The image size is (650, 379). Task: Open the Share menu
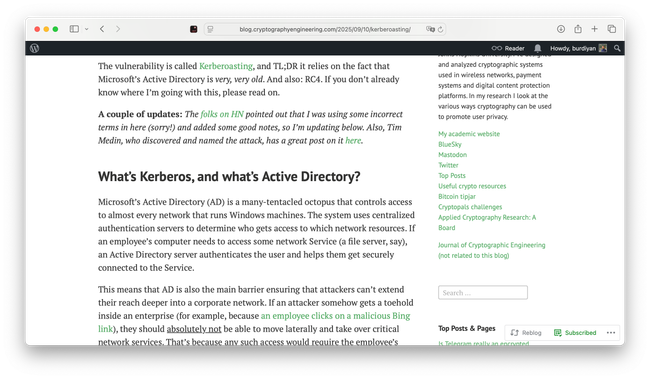coord(578,29)
